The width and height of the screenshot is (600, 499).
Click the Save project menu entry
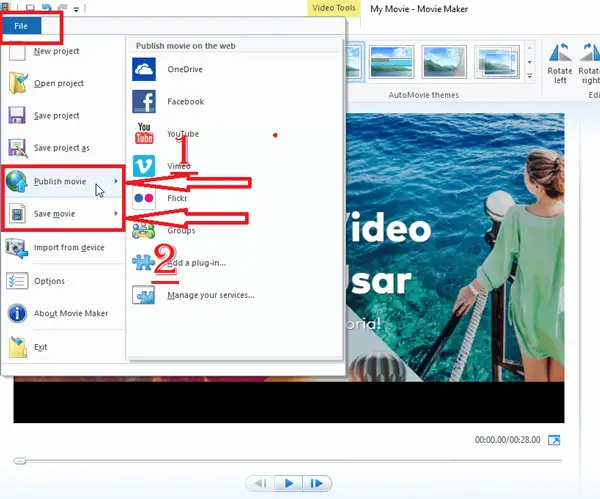click(63, 115)
